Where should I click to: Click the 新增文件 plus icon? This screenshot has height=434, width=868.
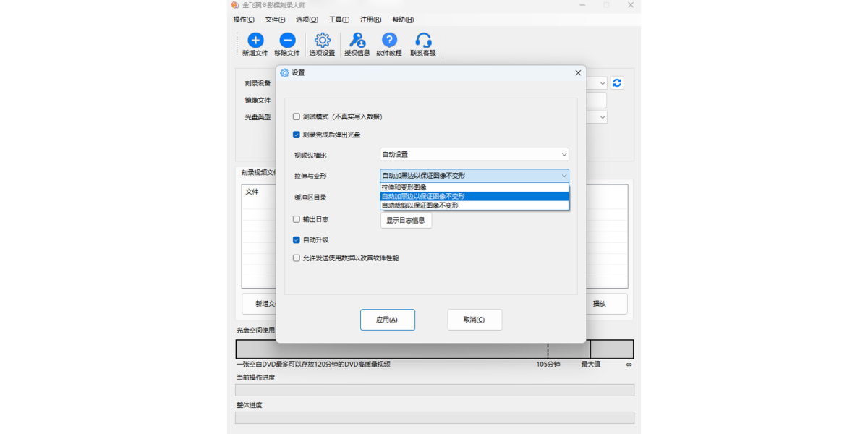point(255,41)
